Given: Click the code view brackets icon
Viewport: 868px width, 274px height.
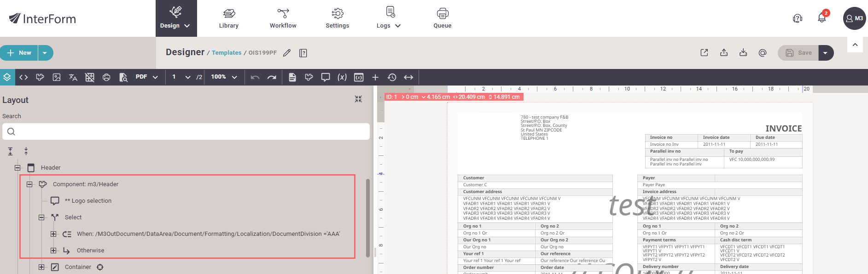Looking at the screenshot, I should pos(23,77).
